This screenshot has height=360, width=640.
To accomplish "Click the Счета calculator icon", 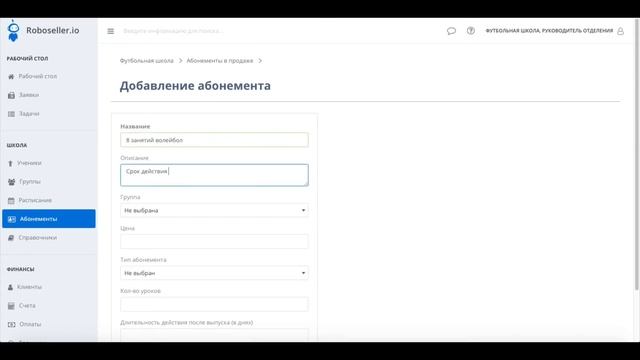I will (11, 306).
